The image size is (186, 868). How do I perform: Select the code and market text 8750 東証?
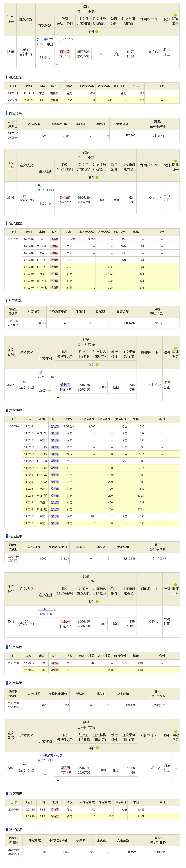45,44
